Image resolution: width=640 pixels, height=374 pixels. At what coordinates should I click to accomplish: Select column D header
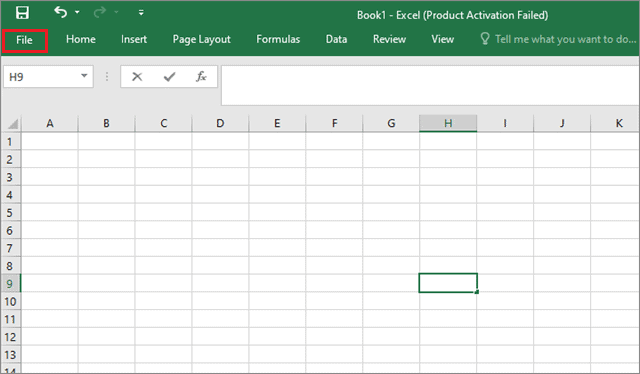[220, 123]
